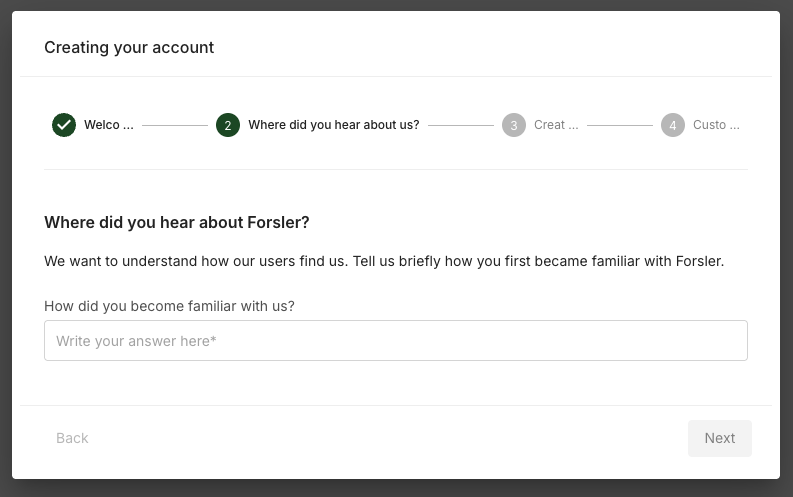Screen dimensions: 793x497
Task: Click the connector line between steps 1 and 2
Action: (x=175, y=125)
